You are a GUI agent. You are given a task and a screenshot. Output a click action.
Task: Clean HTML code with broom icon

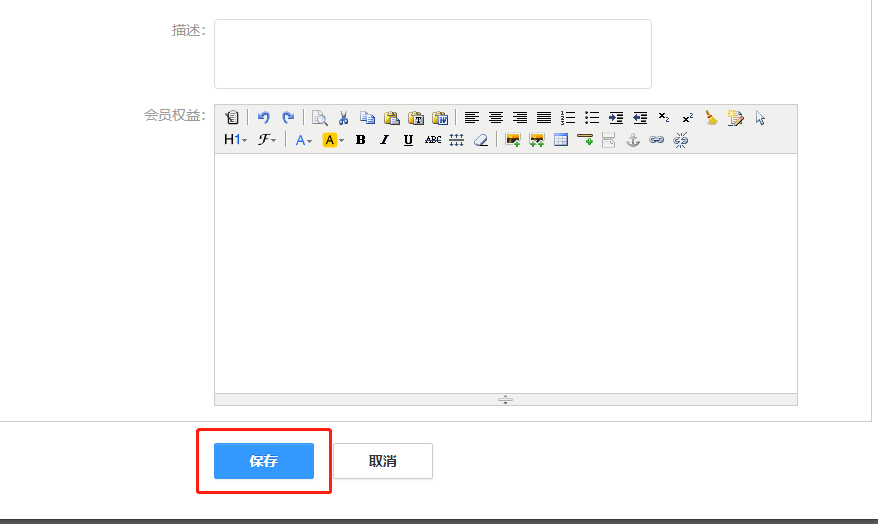coord(712,118)
